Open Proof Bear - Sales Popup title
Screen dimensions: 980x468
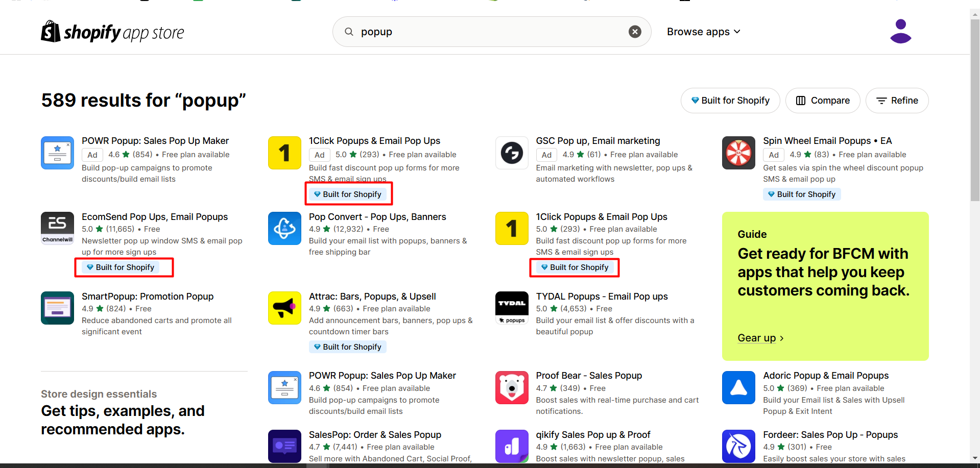tap(589, 376)
